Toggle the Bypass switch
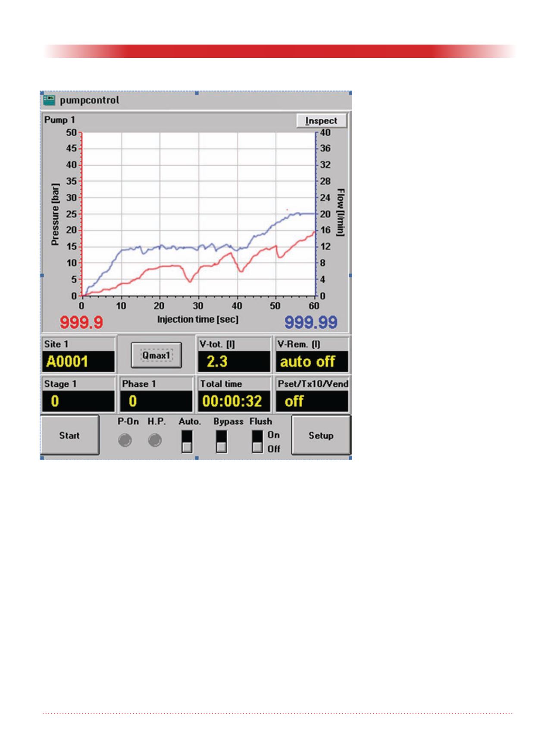 pyautogui.click(x=221, y=441)
